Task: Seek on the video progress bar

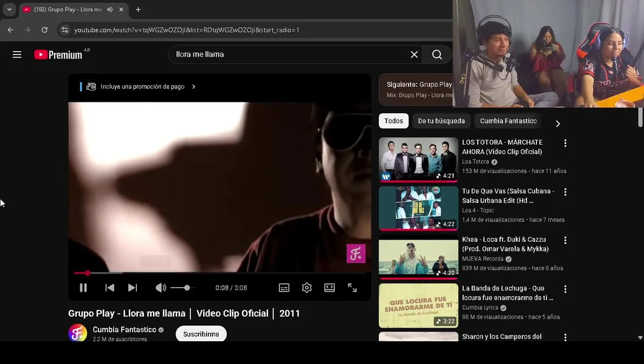Action: 219,273
